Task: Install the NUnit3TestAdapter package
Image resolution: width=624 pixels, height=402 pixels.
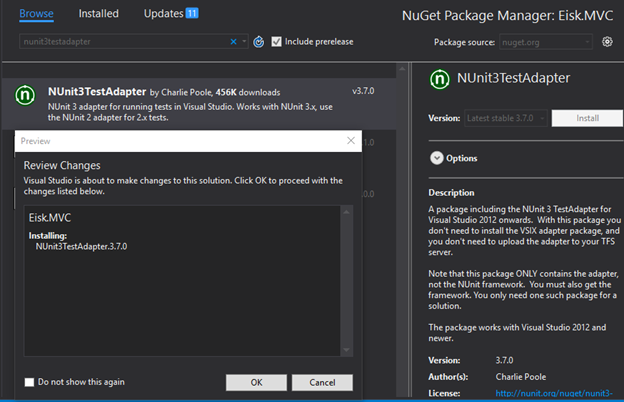Action: click(587, 118)
